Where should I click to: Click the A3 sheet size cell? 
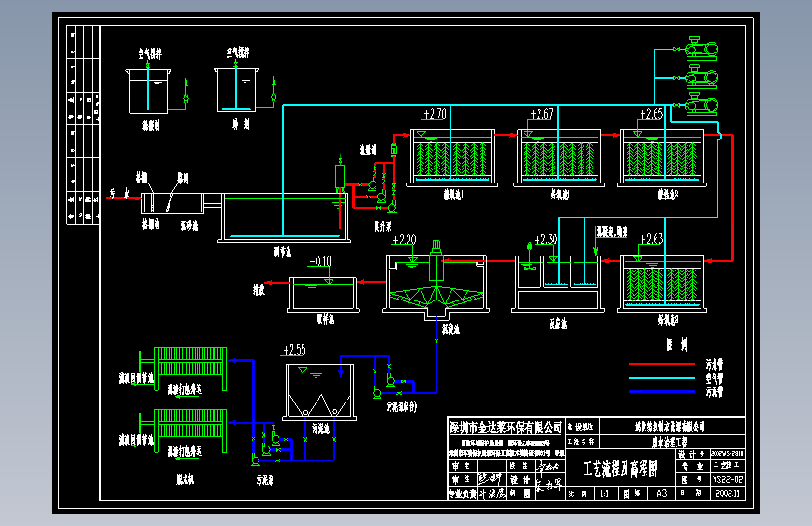pyautogui.click(x=662, y=494)
